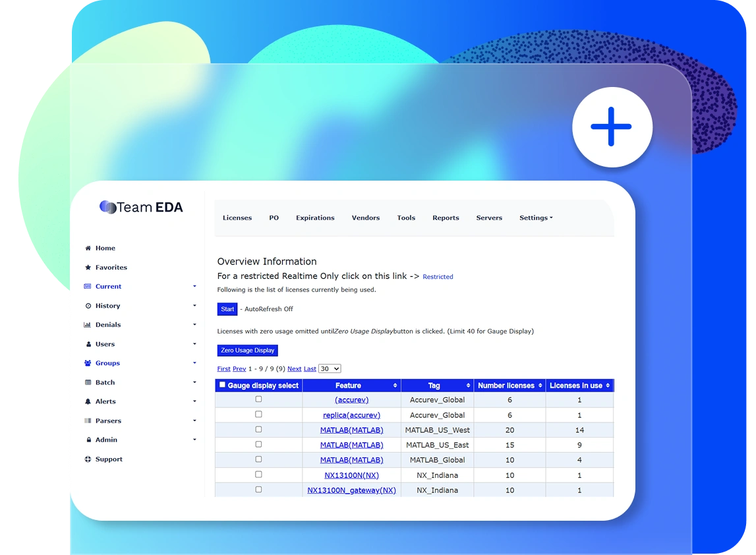Click the History clock icon

88,306
